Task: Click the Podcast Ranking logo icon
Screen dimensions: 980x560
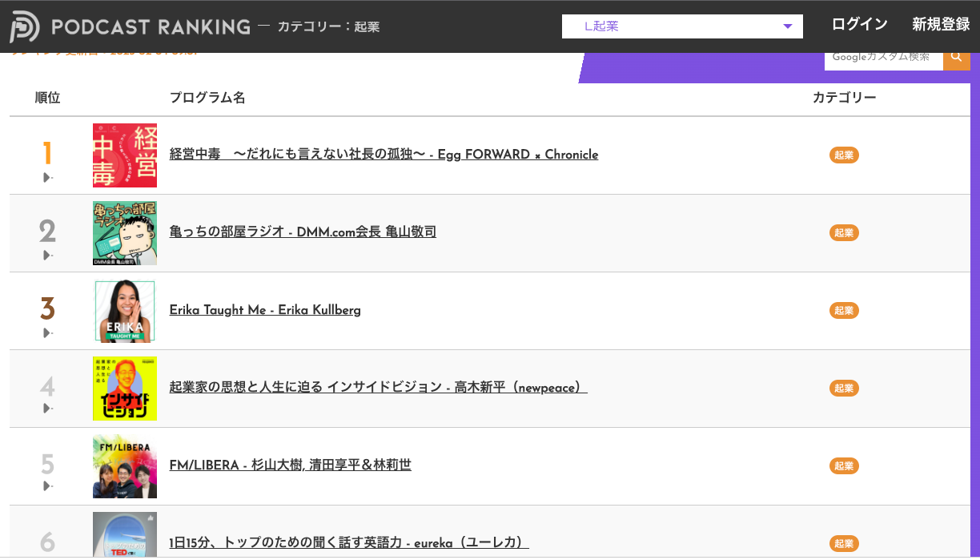Action: 25,26
